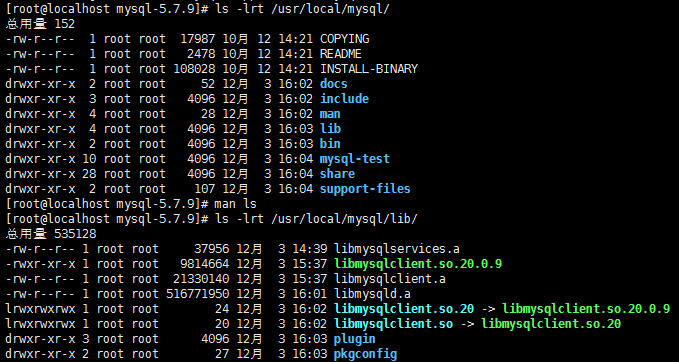This screenshot has width=679, height=362.
Task: Select libmysqlservices.a file name
Action: click(397, 249)
